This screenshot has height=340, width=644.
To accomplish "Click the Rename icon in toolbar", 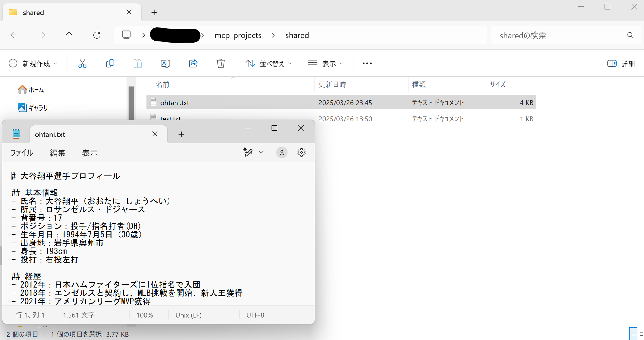I will point(165,63).
